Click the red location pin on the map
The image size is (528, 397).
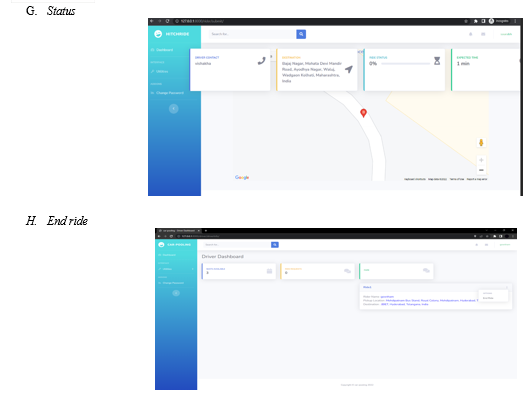(363, 113)
